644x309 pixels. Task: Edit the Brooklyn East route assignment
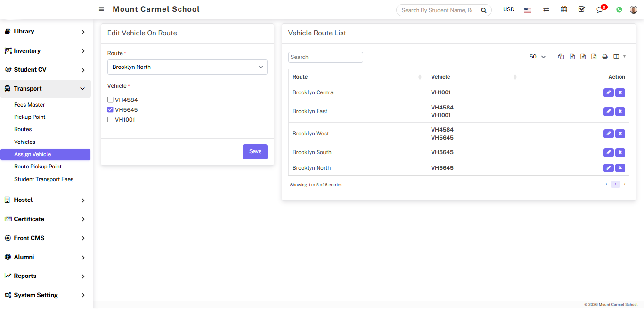pos(609,111)
